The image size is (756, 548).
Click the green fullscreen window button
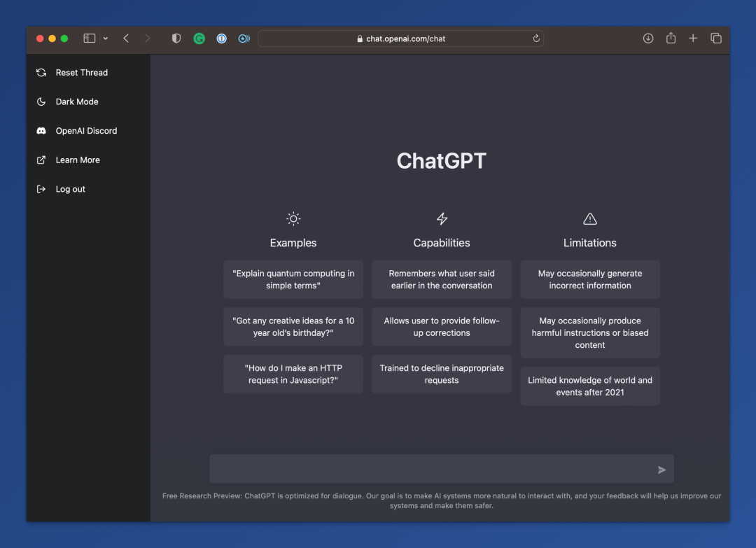(x=64, y=38)
